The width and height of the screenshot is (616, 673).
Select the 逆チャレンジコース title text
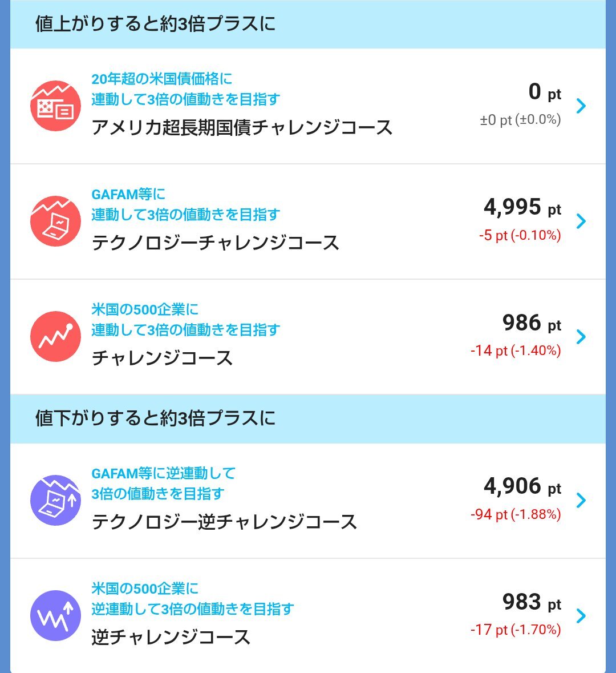[171, 638]
